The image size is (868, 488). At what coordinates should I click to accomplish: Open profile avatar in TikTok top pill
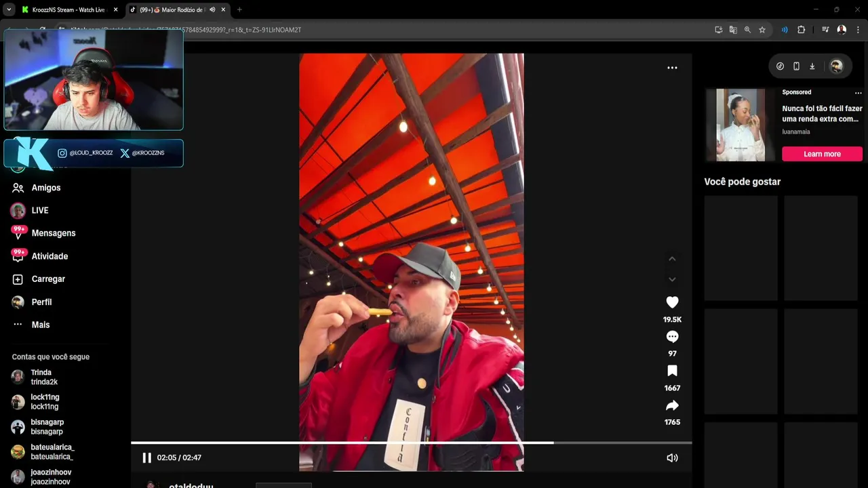point(836,66)
